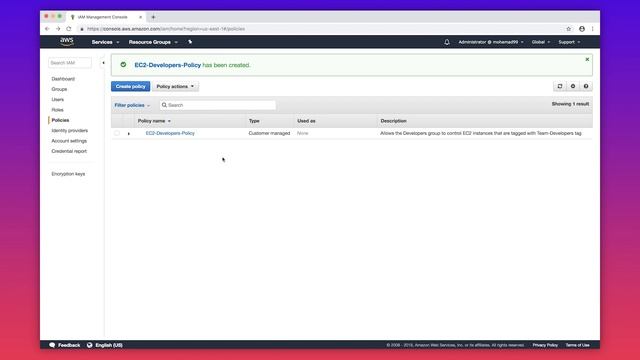Open the Support dropdown
Image resolution: width=640 pixels, height=360 pixels.
click(569, 42)
